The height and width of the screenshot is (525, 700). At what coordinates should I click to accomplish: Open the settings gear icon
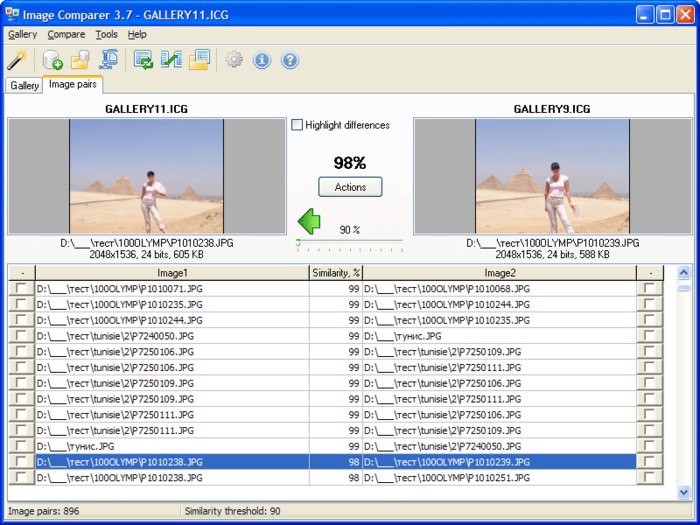point(234,59)
